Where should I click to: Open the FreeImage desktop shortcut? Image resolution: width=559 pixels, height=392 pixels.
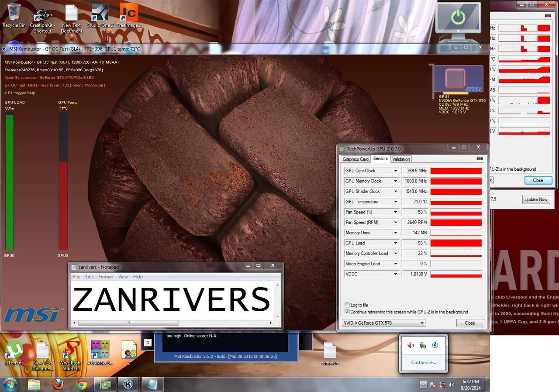pyautogui.click(x=129, y=16)
